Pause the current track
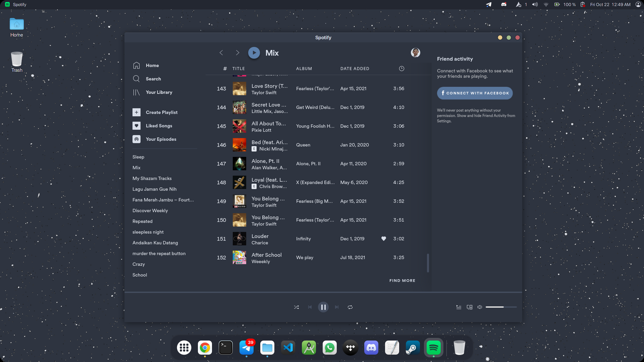Image resolution: width=644 pixels, height=362 pixels. click(323, 307)
